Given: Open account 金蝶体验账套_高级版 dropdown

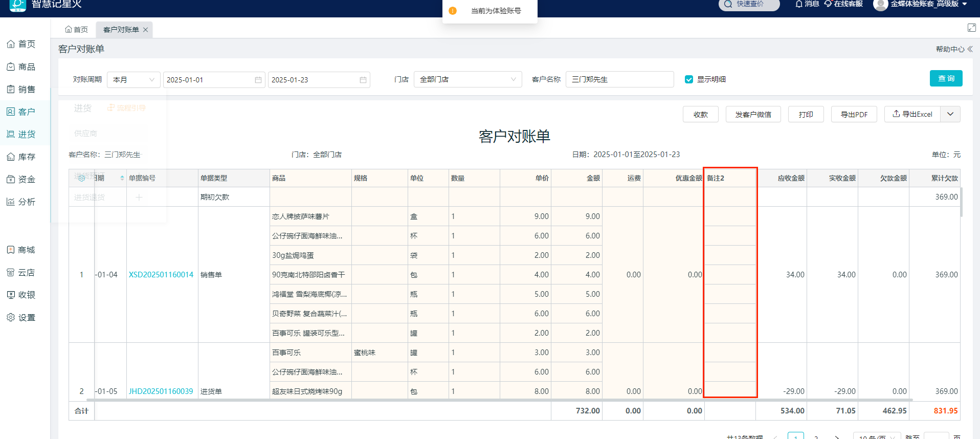Looking at the screenshot, I should 929,4.
